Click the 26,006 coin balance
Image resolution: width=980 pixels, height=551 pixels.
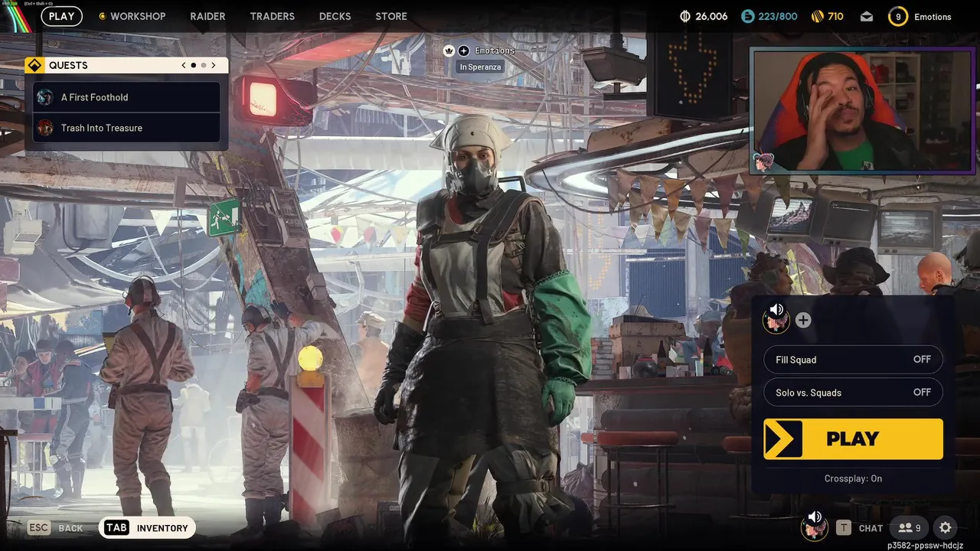click(x=711, y=16)
